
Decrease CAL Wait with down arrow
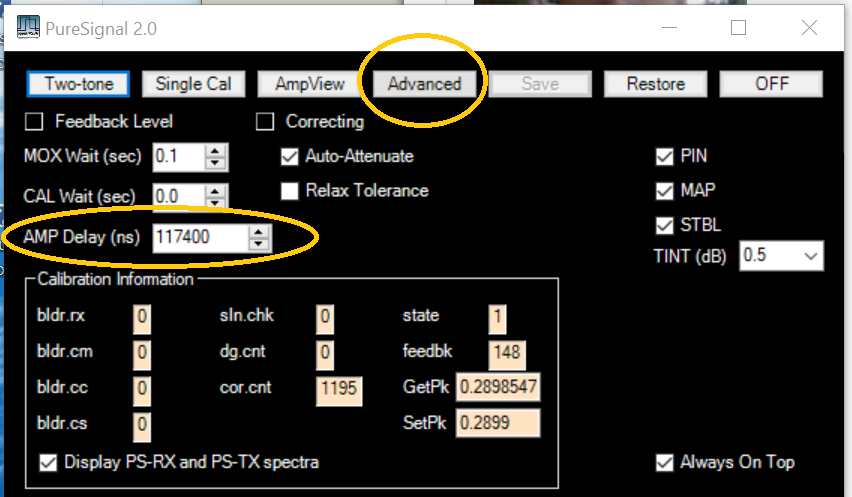[215, 203]
